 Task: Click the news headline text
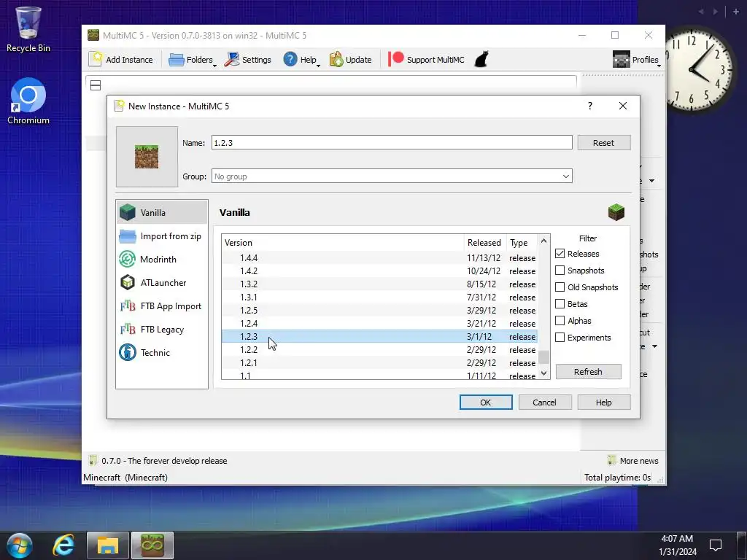click(164, 461)
